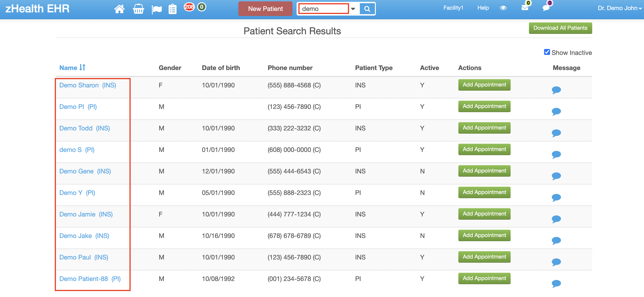Viewport: 644px width, 297px height.
Task: Add Appointment for Demo Paul
Action: [x=484, y=256]
